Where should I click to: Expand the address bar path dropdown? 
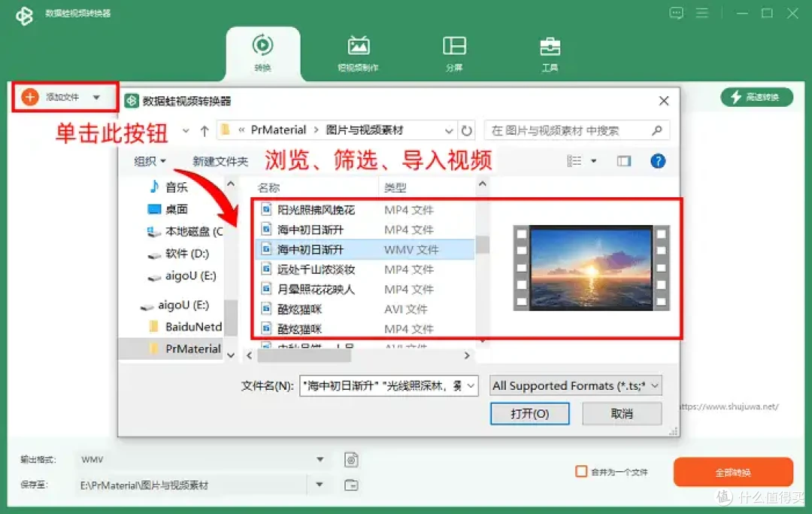(x=449, y=131)
